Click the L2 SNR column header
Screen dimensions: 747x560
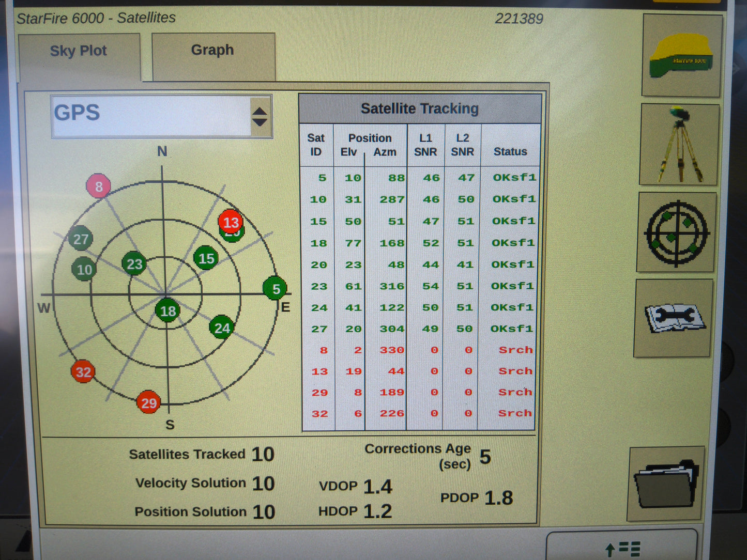click(462, 145)
